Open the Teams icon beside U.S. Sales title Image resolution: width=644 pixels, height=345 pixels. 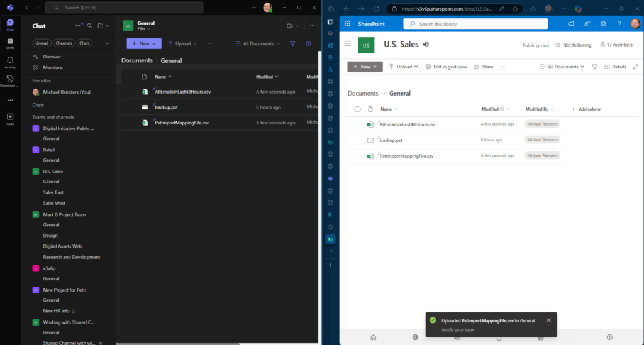tap(426, 45)
